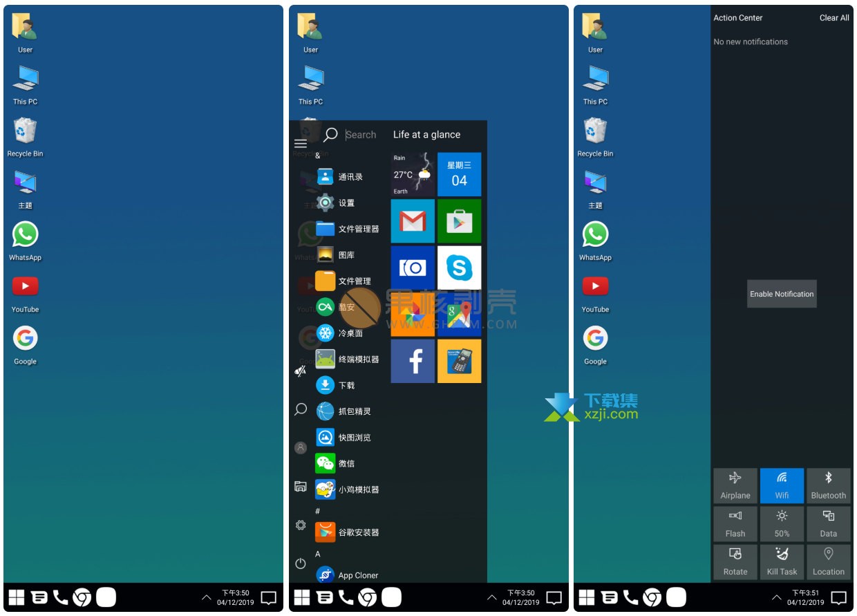Toggle the Flash quick setting

735,523
